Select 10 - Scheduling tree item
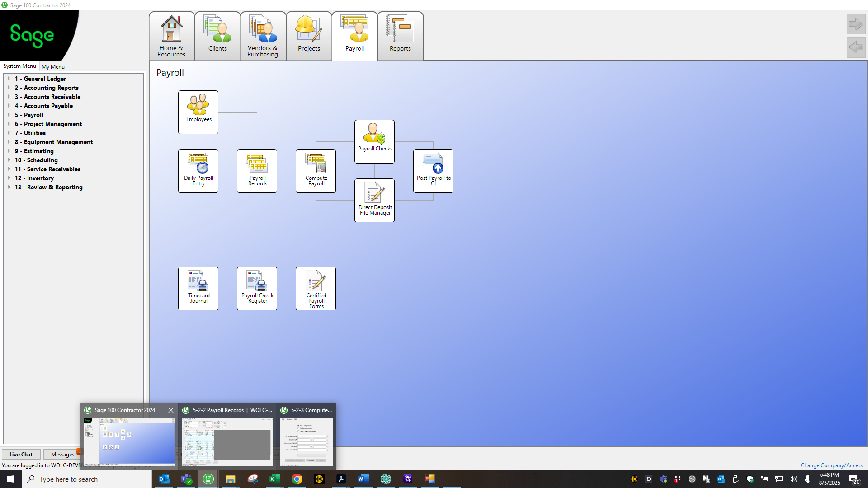This screenshot has height=488, width=868. tap(36, 160)
